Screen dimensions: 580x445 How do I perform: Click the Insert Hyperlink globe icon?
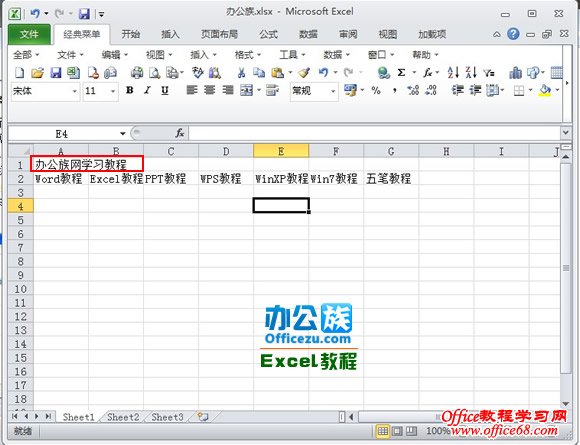pyautogui.click(x=384, y=73)
